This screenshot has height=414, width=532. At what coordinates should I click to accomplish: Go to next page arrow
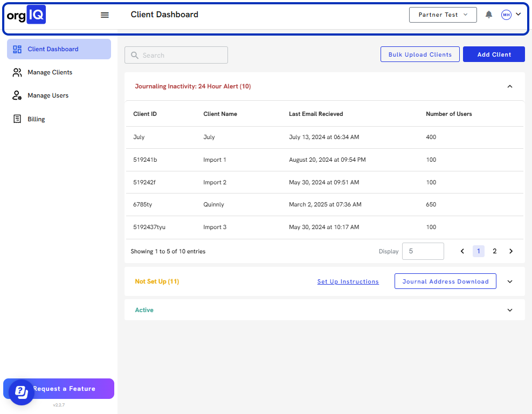[x=511, y=251]
